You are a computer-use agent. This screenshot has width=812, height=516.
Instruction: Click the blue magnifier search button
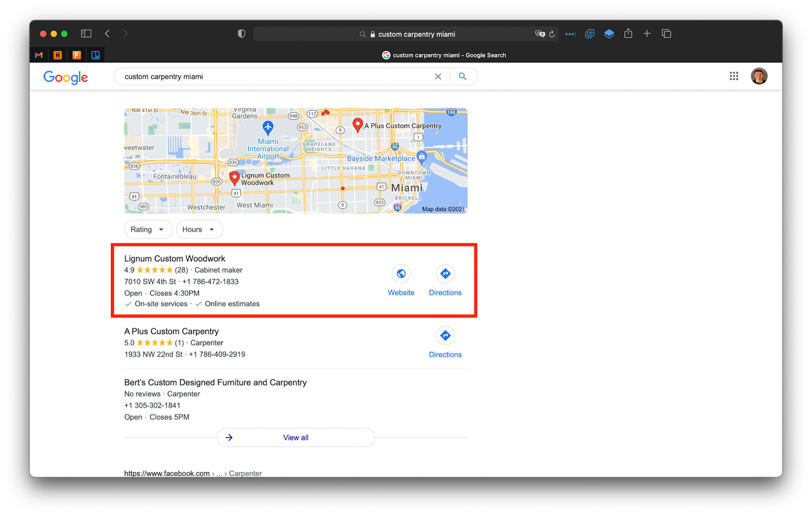coord(462,76)
